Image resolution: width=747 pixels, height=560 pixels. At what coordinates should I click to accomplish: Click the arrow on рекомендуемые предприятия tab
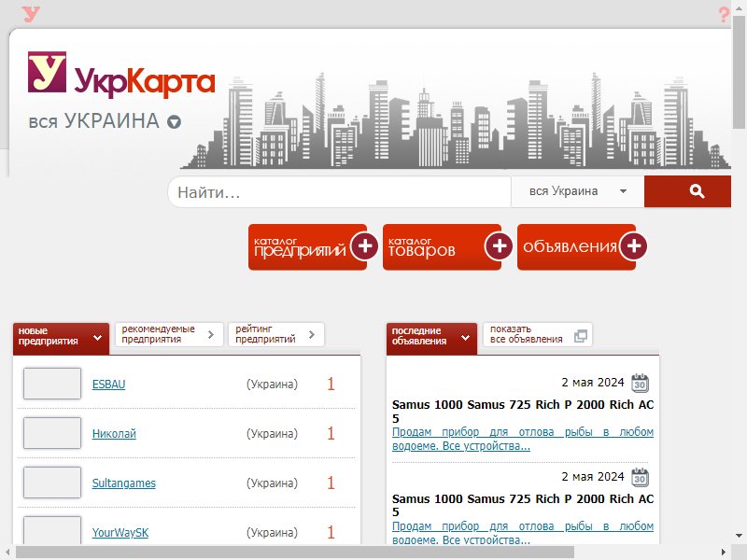(211, 335)
